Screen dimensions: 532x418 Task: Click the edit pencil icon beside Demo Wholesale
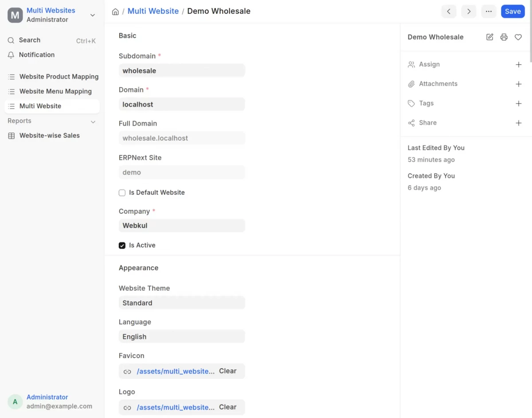click(x=490, y=37)
